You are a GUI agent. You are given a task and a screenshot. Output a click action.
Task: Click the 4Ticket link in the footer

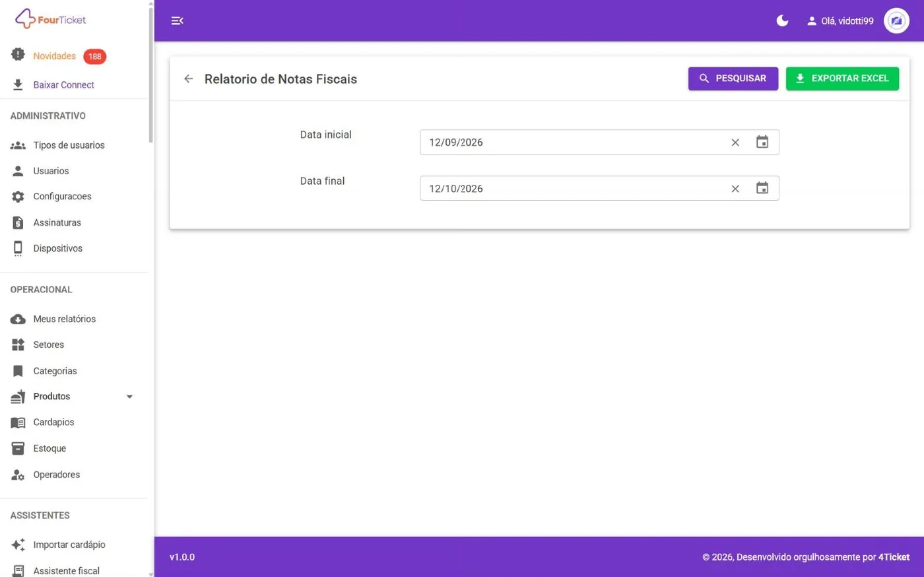894,557
